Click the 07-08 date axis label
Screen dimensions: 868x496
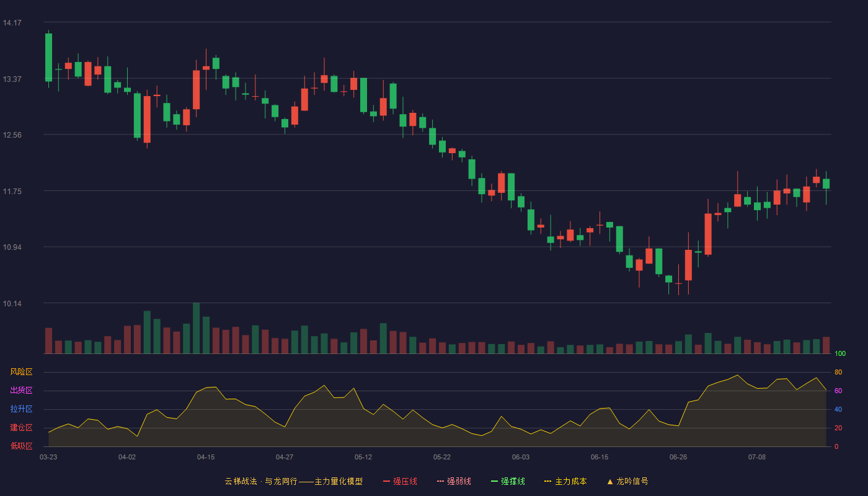pyautogui.click(x=757, y=457)
